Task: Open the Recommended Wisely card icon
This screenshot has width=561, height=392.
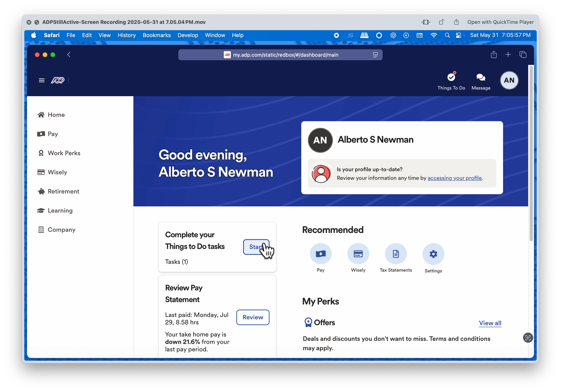Action: pos(358,254)
